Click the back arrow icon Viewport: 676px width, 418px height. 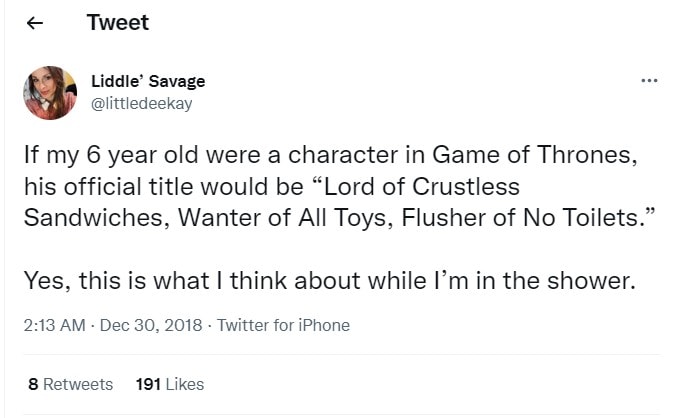(35, 24)
